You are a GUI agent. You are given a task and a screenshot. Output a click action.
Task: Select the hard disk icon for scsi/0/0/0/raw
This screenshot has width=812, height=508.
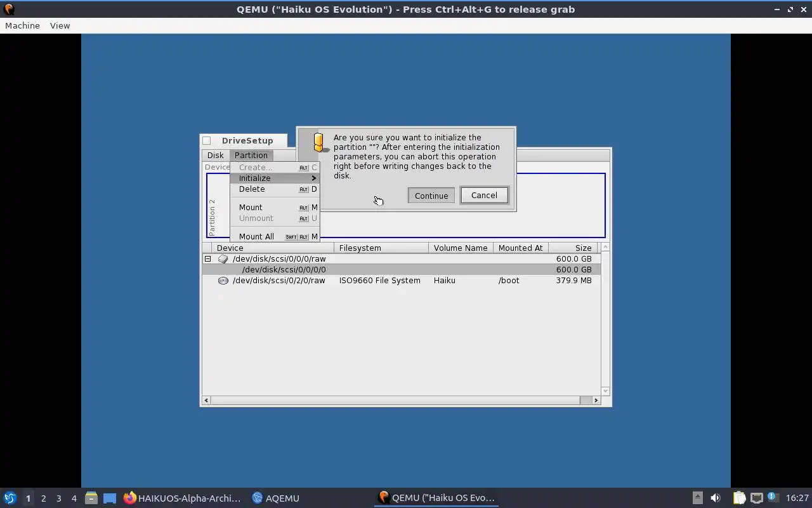(223, 259)
